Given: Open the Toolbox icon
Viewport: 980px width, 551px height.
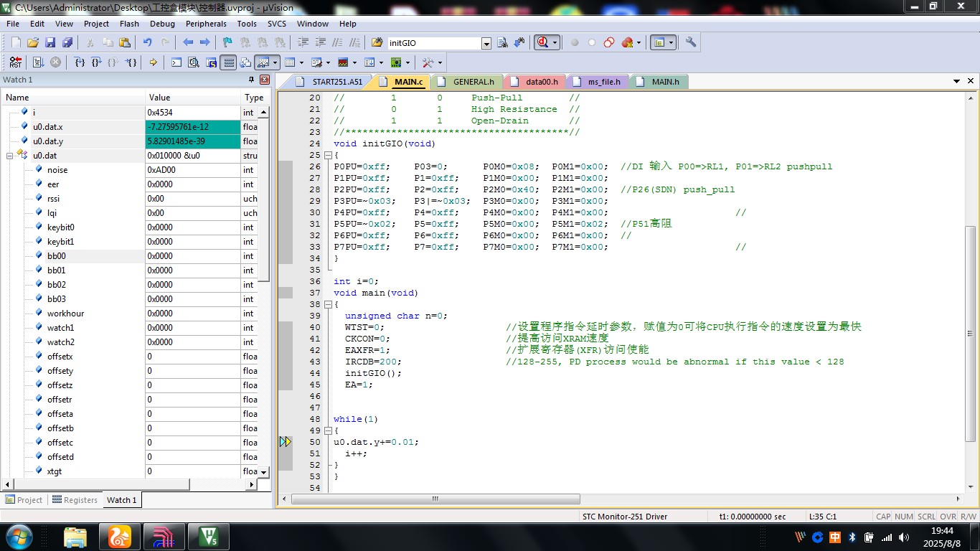Looking at the screenshot, I should point(427,62).
